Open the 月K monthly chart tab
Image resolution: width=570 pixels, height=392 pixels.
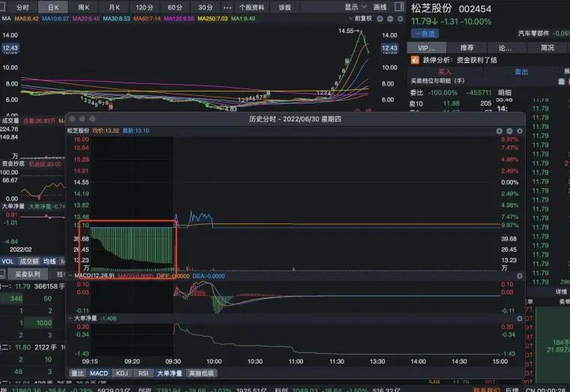point(114,7)
